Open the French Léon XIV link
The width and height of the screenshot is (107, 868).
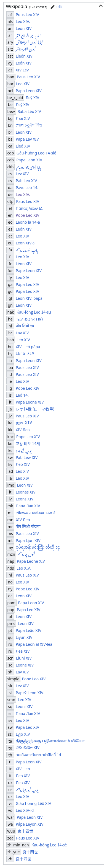[x=23, y=264]
